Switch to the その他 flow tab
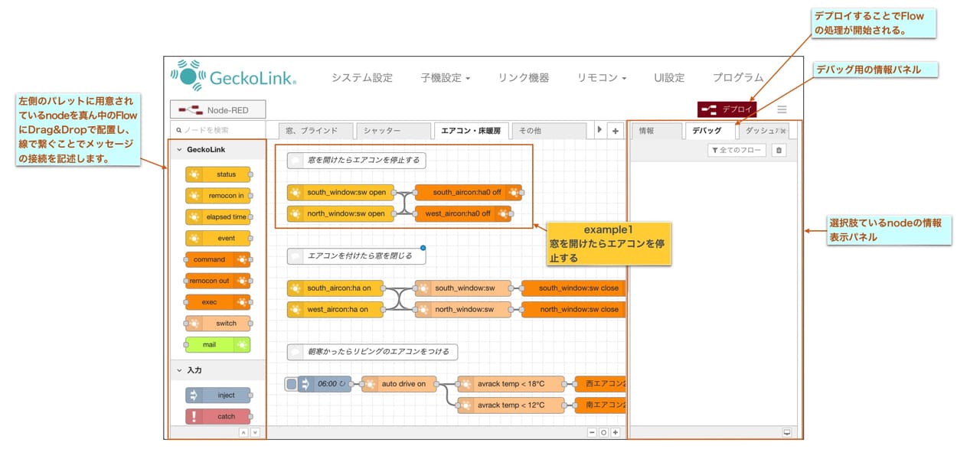 549,131
